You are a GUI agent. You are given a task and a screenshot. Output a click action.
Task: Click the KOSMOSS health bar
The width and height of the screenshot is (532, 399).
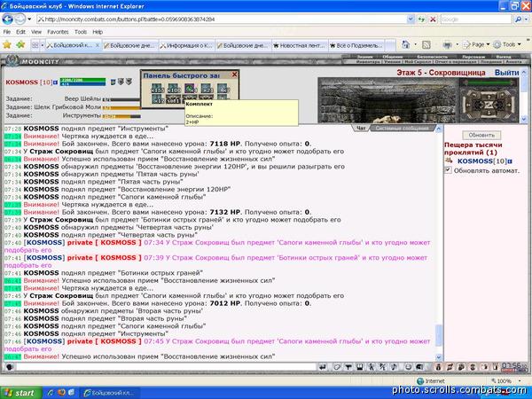[x=82, y=82]
